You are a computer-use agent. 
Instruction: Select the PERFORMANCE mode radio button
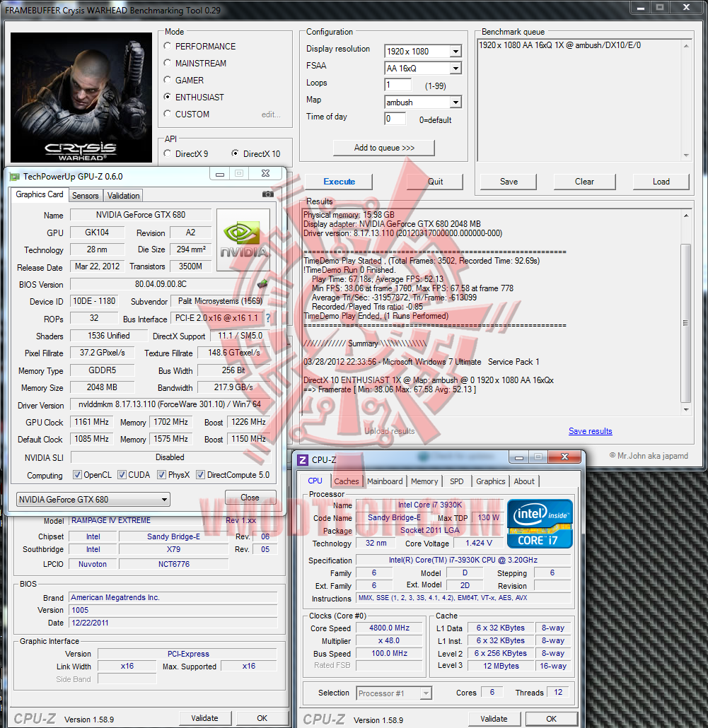tap(167, 46)
